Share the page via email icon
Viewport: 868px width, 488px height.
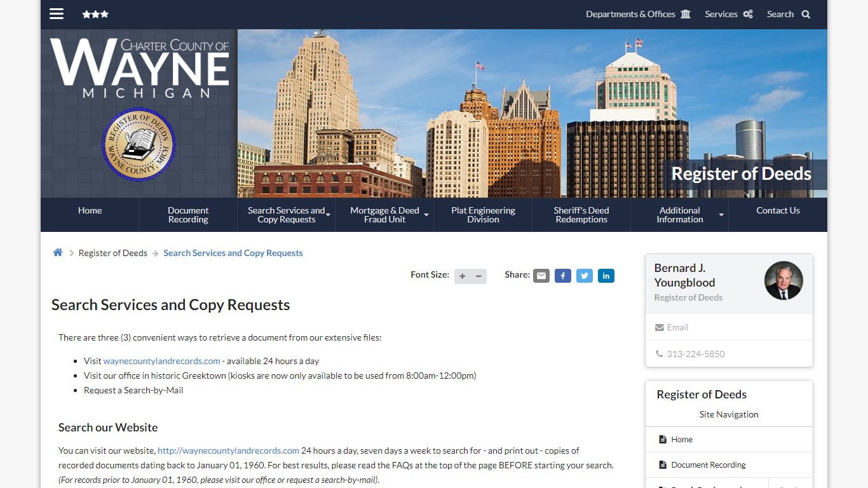pyautogui.click(x=541, y=275)
